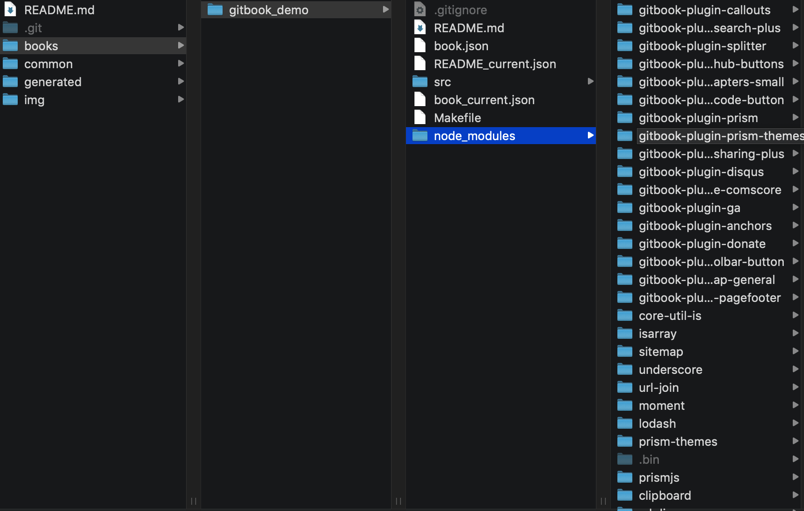Select the gitbook-plu...apters-small folder name
This screenshot has width=804, height=511.
pyautogui.click(x=711, y=81)
